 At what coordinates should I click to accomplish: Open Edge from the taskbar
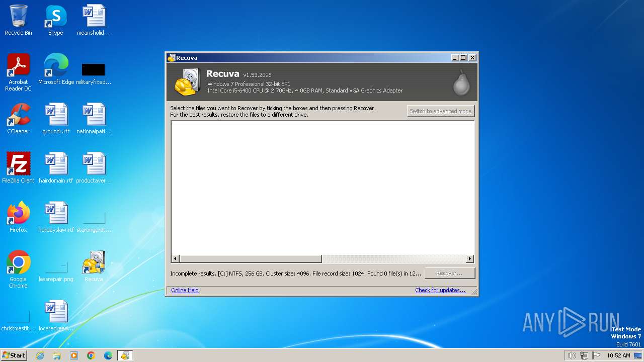[108, 355]
